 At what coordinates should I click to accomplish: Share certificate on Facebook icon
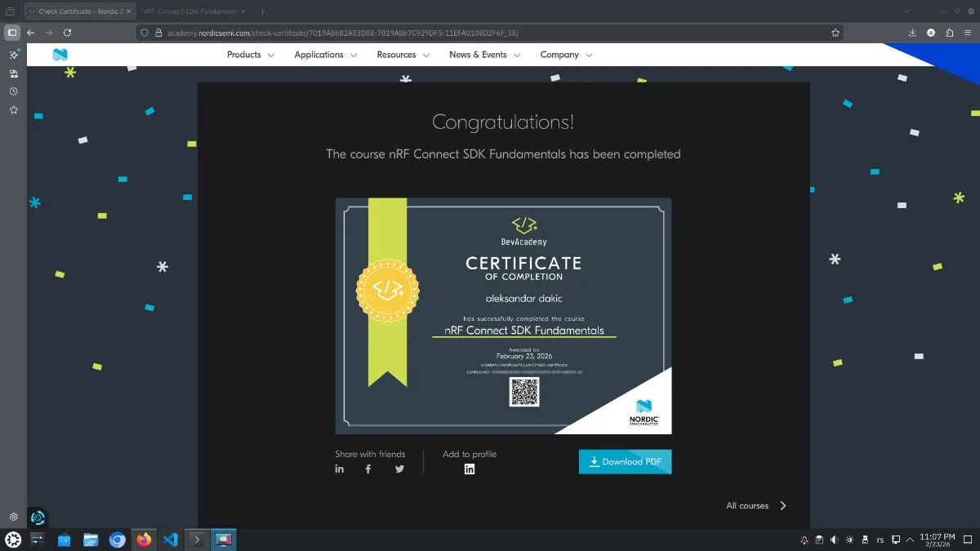click(x=368, y=469)
